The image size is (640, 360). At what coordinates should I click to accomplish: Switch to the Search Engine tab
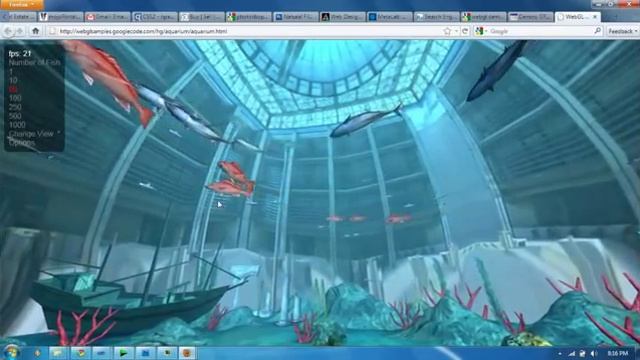(436, 17)
